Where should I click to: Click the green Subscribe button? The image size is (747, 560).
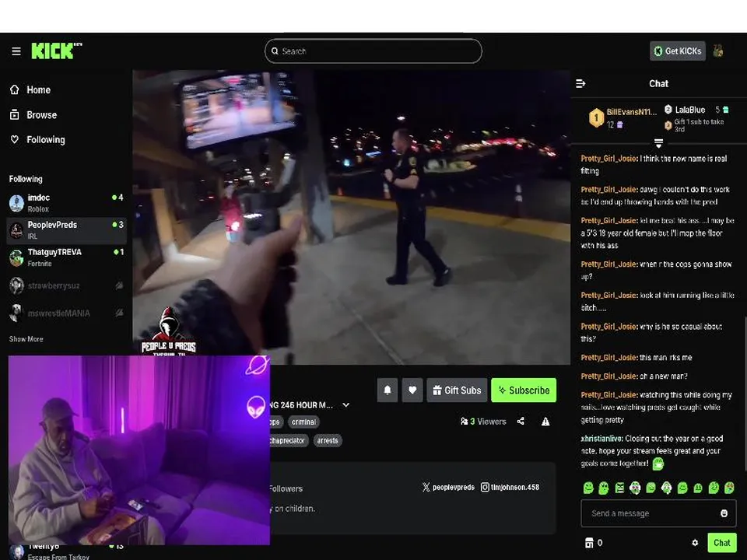coord(524,390)
